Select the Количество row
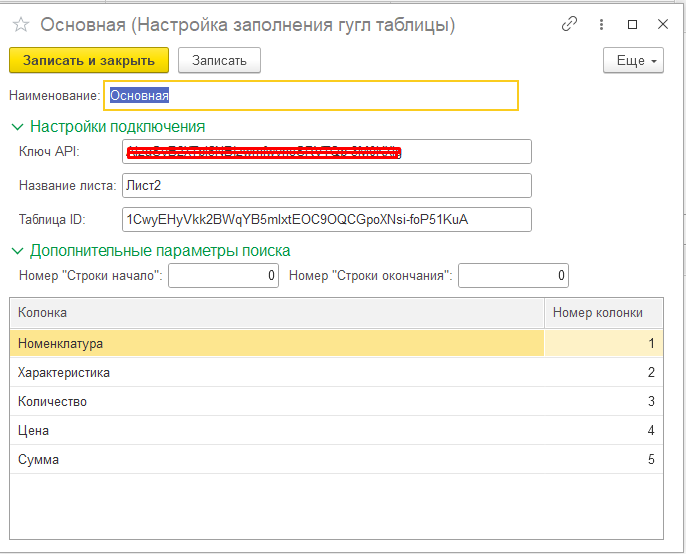 (x=336, y=401)
